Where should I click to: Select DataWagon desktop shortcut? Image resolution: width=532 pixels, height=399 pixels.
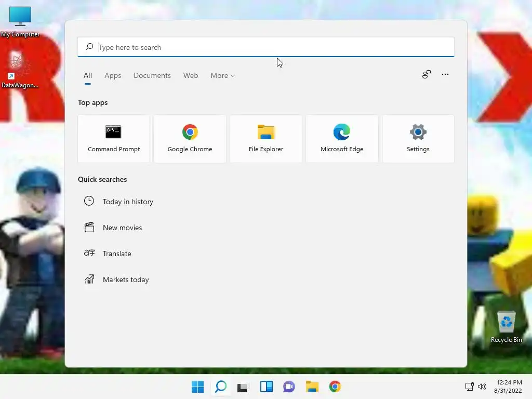tap(20, 70)
